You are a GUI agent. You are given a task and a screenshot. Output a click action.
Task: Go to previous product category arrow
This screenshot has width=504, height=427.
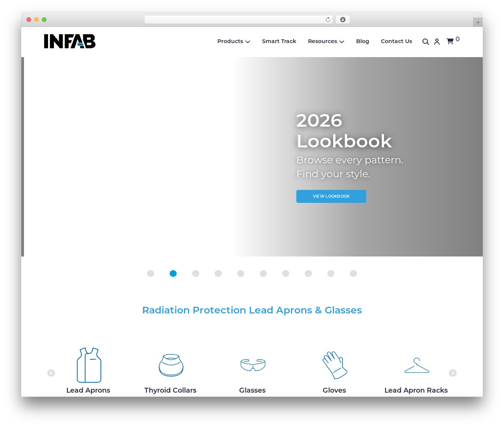click(51, 373)
